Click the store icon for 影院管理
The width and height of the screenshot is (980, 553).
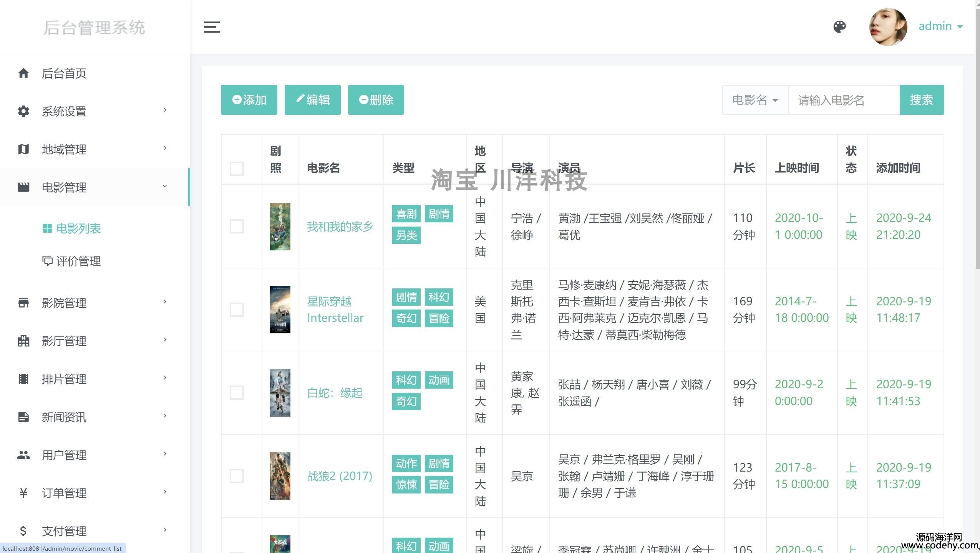[23, 303]
